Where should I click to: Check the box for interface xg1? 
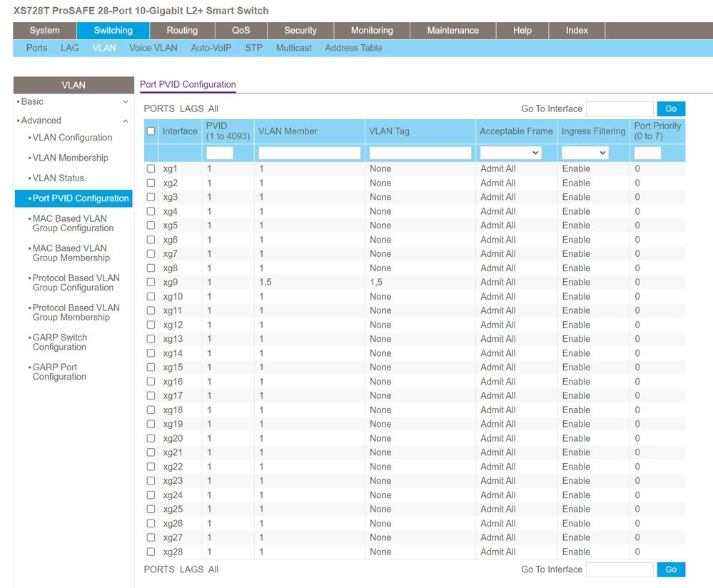151,168
